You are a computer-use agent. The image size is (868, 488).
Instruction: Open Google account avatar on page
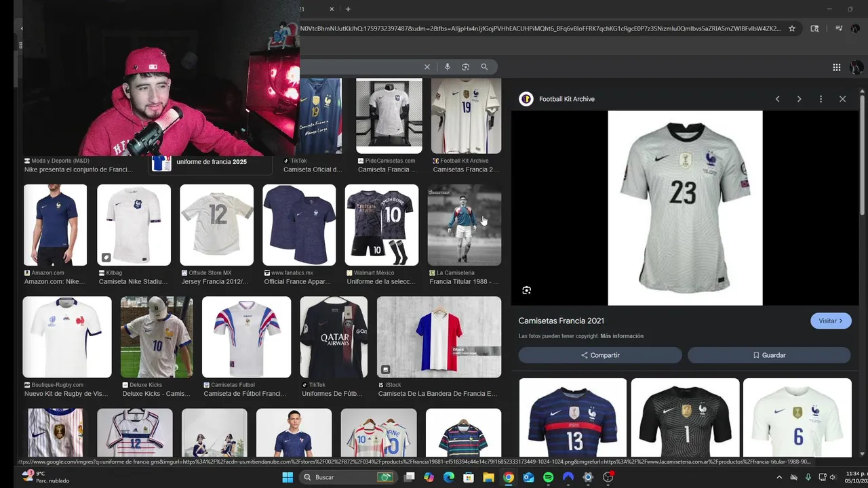pyautogui.click(x=856, y=67)
